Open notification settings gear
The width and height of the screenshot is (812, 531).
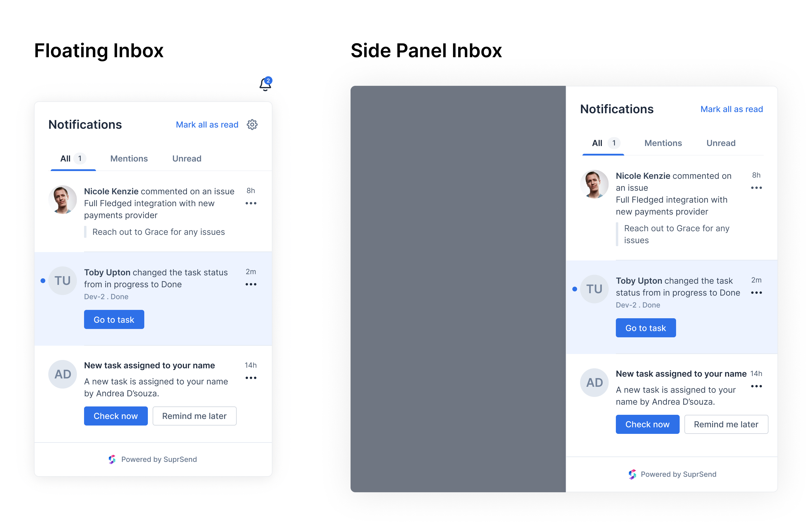tap(252, 125)
